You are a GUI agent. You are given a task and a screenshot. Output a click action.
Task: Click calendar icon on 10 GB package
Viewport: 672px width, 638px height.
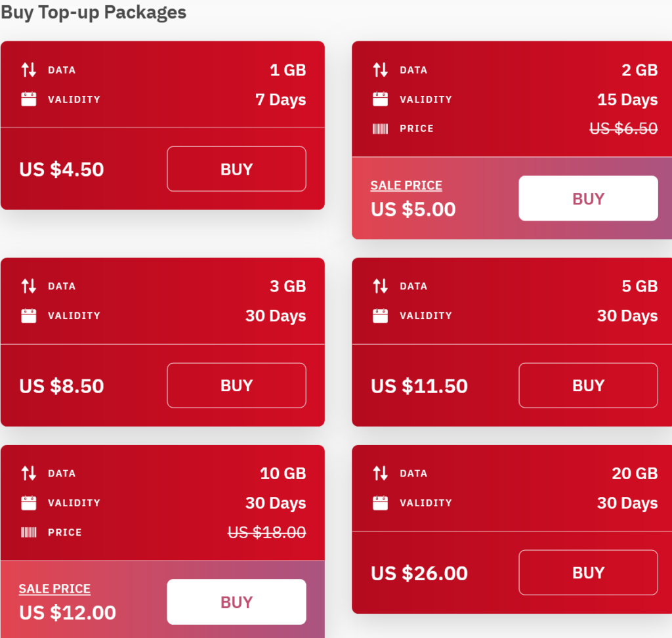(x=29, y=503)
